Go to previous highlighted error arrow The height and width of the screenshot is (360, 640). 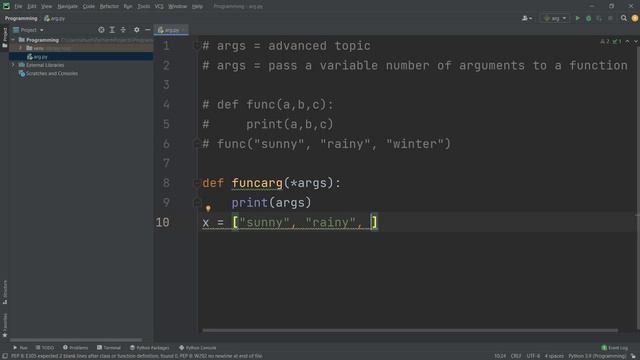(x=627, y=42)
